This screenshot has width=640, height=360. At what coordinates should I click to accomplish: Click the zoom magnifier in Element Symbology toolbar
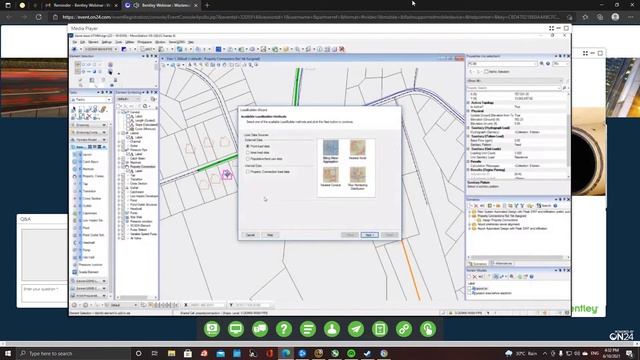[x=145, y=106]
